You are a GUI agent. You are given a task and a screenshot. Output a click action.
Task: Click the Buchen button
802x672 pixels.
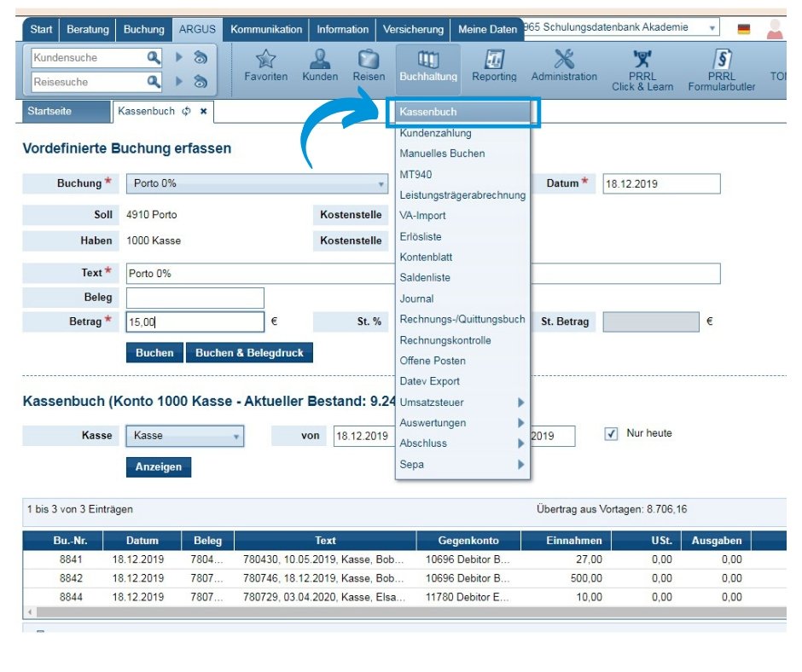154,353
